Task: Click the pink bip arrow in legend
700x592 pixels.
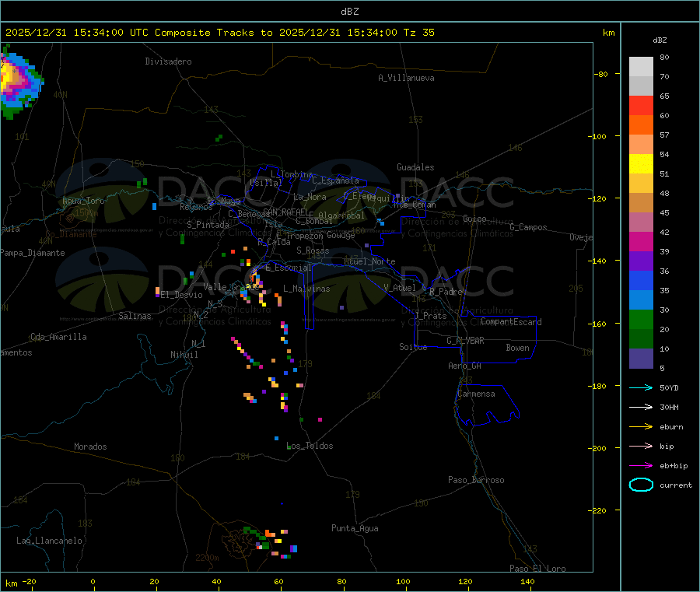Action: (x=641, y=446)
